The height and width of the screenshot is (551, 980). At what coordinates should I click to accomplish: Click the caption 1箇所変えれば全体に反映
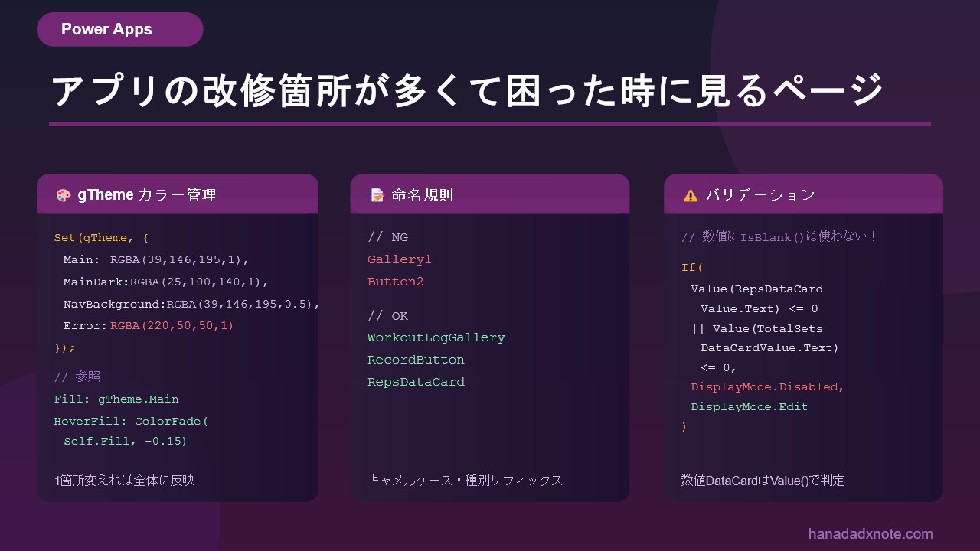click(x=125, y=481)
